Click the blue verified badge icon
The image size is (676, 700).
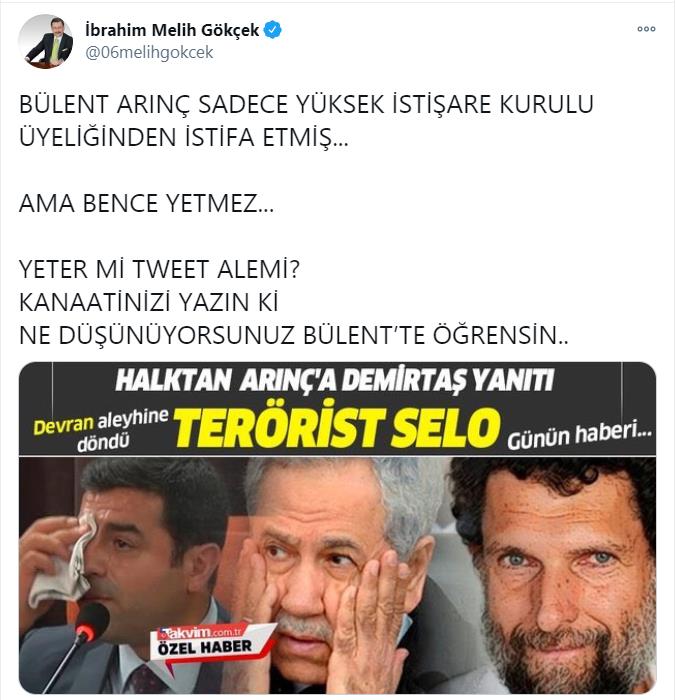point(273,30)
